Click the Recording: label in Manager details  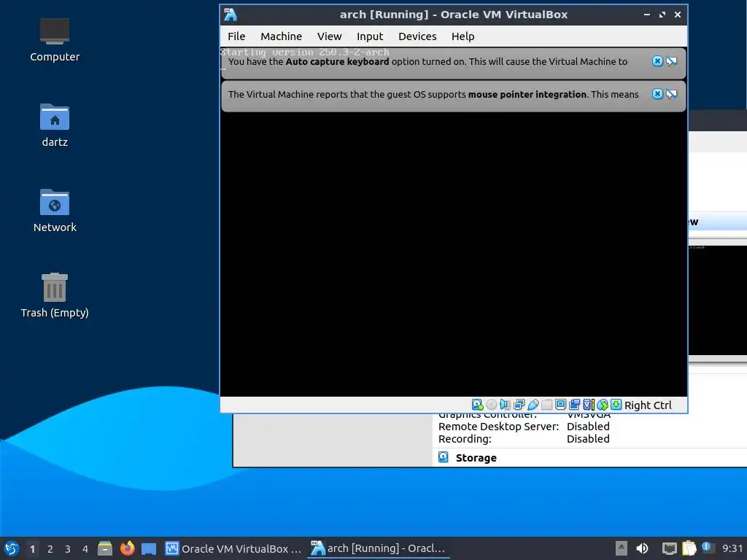point(465,438)
